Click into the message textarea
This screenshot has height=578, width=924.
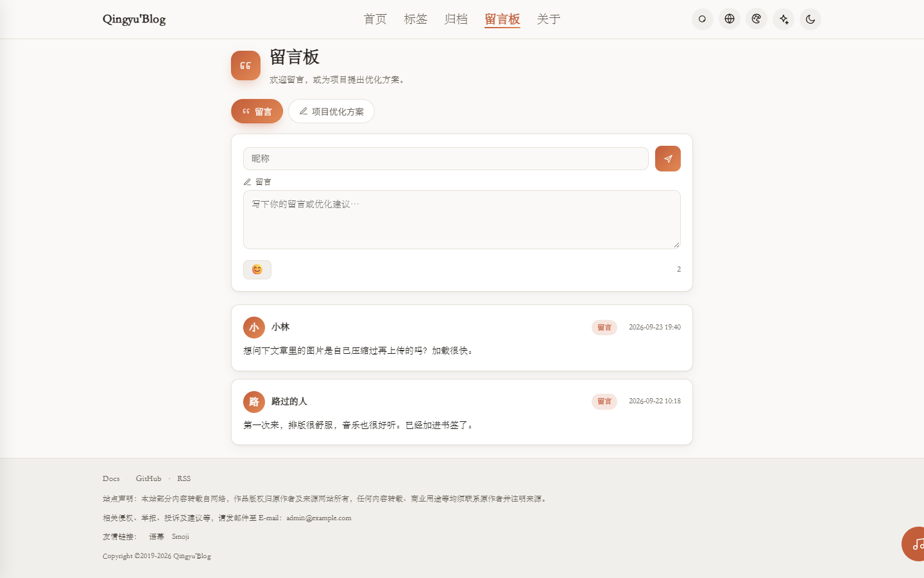pyautogui.click(x=462, y=220)
